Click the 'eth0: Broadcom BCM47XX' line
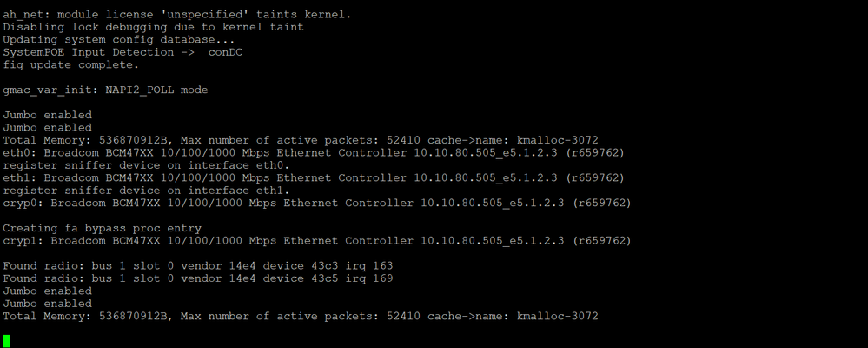868x348 pixels. point(314,152)
